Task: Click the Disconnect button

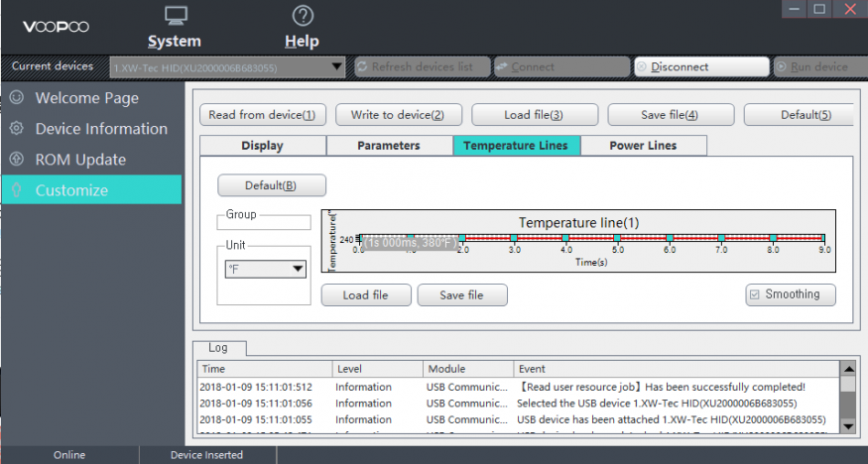Action: tap(702, 66)
